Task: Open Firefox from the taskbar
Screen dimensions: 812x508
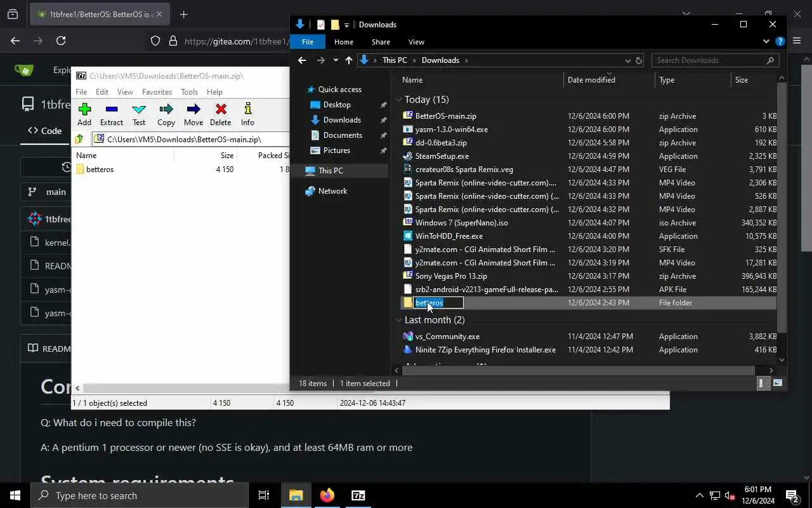Action: (327, 495)
